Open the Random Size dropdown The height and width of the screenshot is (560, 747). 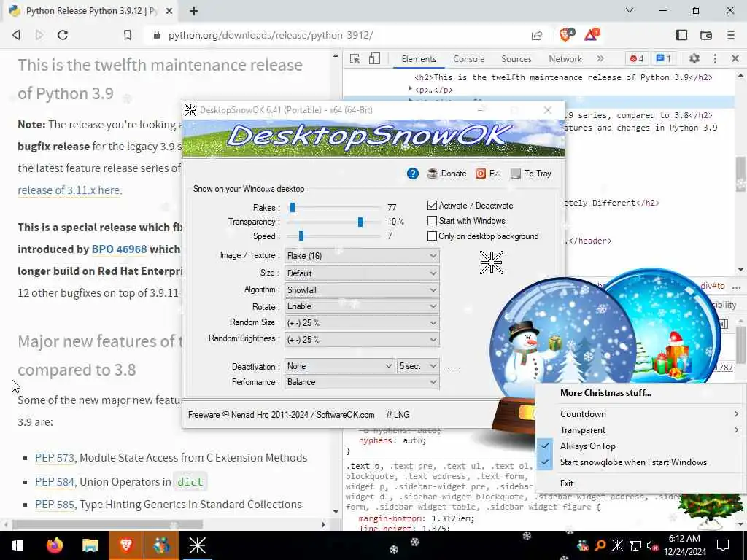[362, 323]
